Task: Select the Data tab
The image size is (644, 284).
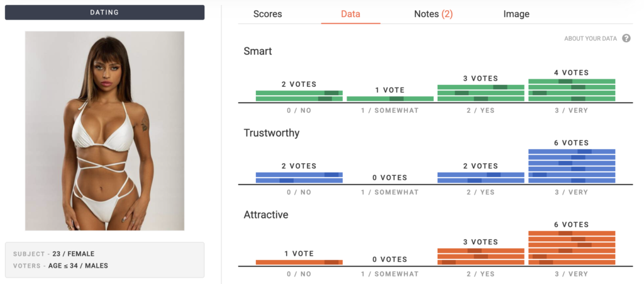Action: click(350, 14)
